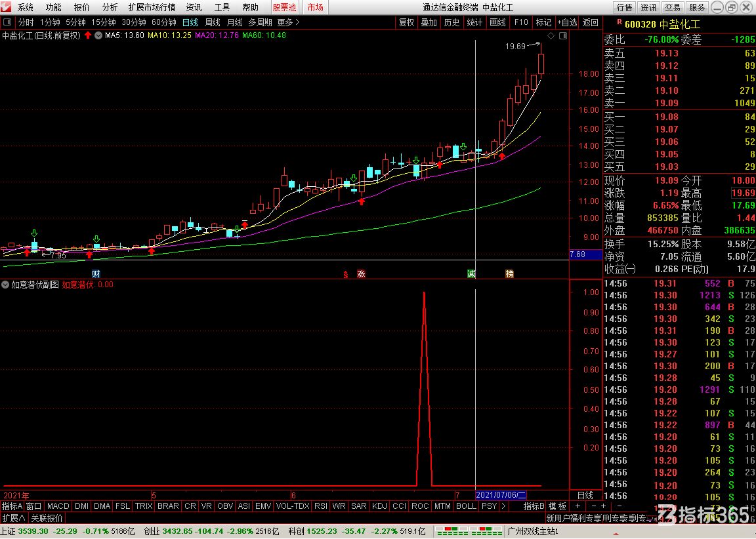Click the red-green market breadth indicator

[468, 531]
